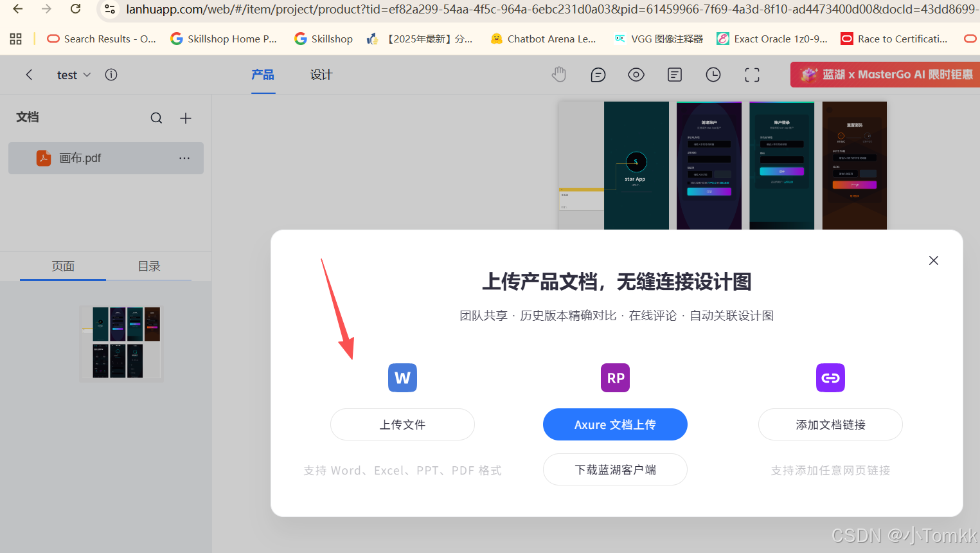This screenshot has width=980, height=553.
Task: Click the browser forward arrow
Action: tap(46, 9)
